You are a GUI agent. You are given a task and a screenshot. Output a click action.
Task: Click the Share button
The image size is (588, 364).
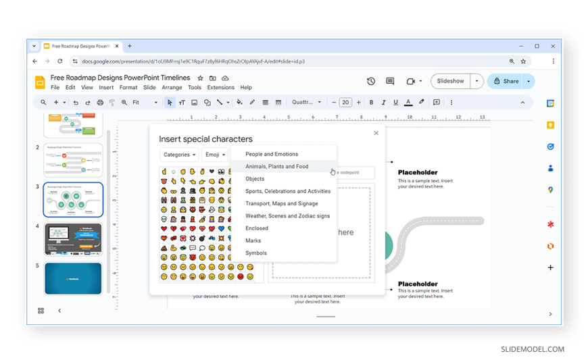coord(506,81)
